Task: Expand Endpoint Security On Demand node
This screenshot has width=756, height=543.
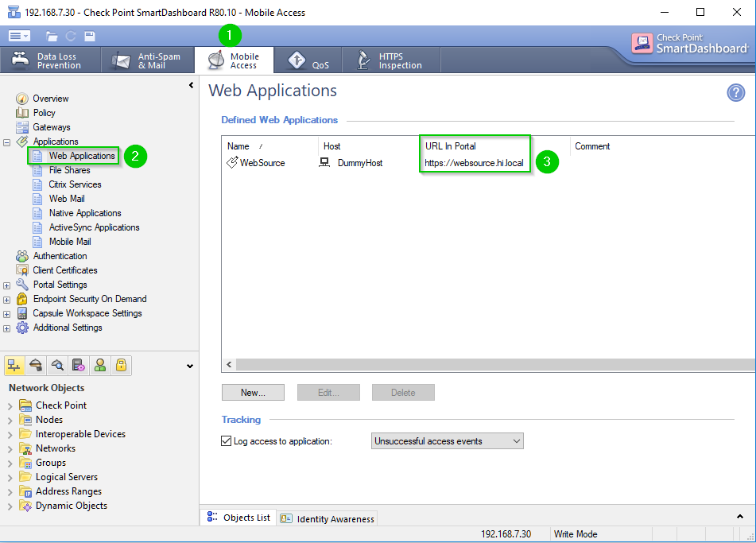Action: (6, 300)
